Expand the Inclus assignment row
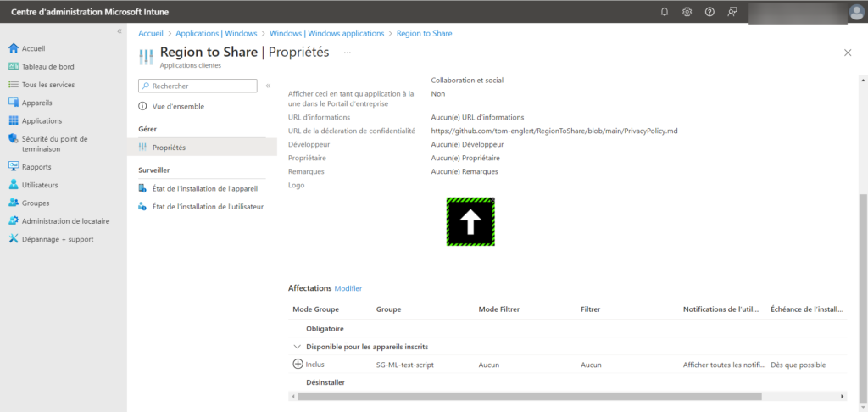This screenshot has height=412, width=868. (x=298, y=365)
